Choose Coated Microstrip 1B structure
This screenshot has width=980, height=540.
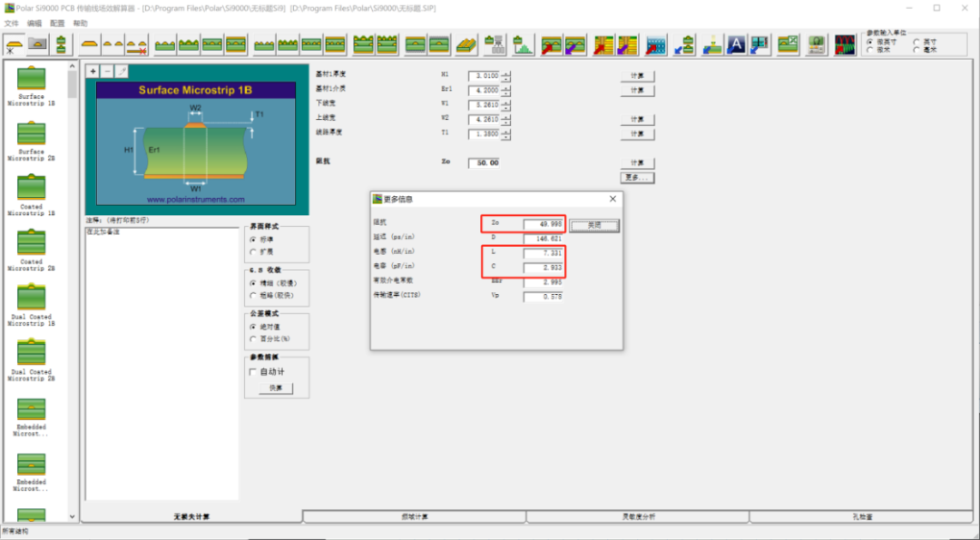(31, 196)
